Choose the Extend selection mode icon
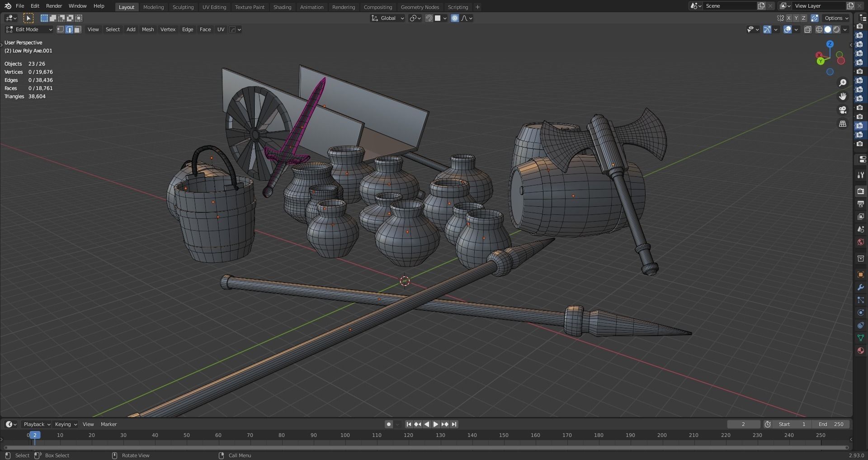Image resolution: width=868 pixels, height=460 pixels. (x=52, y=18)
